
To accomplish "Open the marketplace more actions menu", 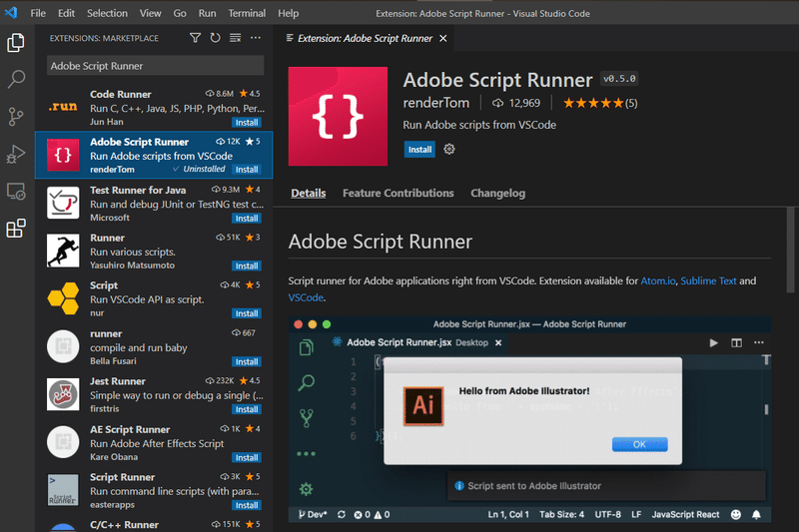I will (256, 38).
